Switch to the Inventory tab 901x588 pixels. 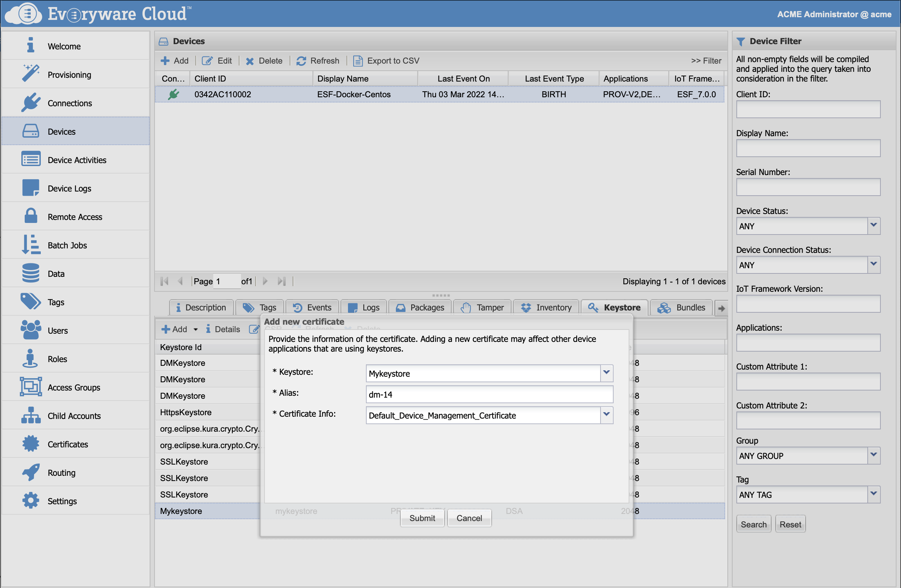546,307
